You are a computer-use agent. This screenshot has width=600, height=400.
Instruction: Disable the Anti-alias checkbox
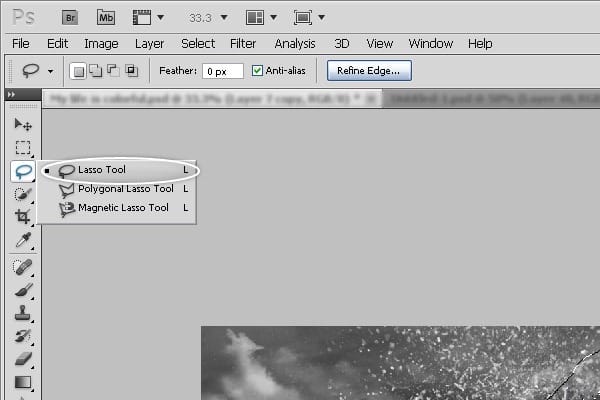(x=258, y=71)
